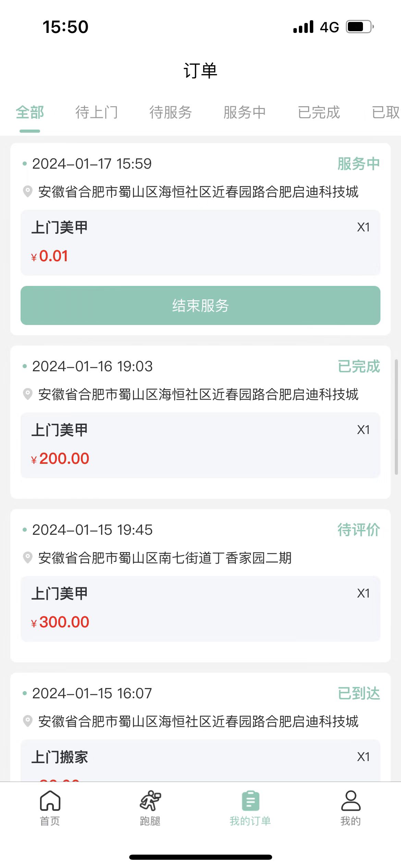Tap the 我的订单 clipboard icon
Image resolution: width=401 pixels, height=868 pixels.
tap(250, 801)
